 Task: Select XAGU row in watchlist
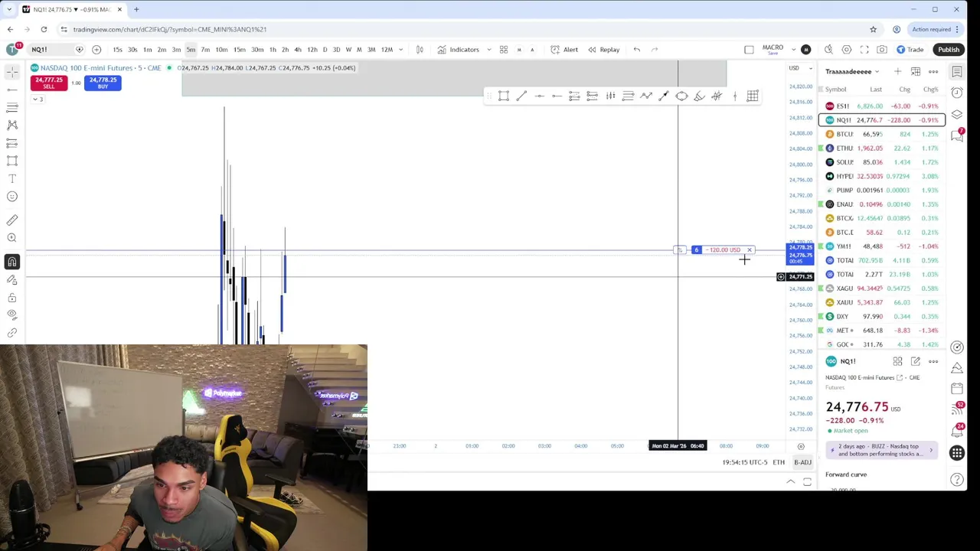tap(882, 289)
